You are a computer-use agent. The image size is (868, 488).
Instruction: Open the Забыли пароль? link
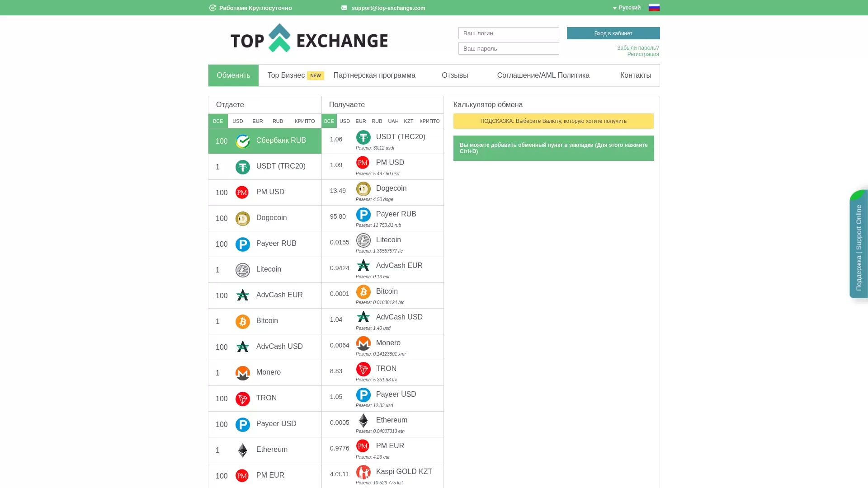pos(638,48)
